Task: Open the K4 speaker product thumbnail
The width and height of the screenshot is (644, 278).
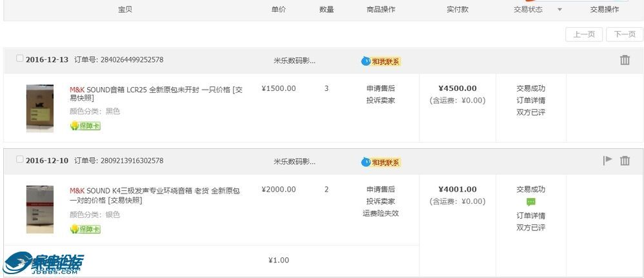Action: [x=40, y=210]
